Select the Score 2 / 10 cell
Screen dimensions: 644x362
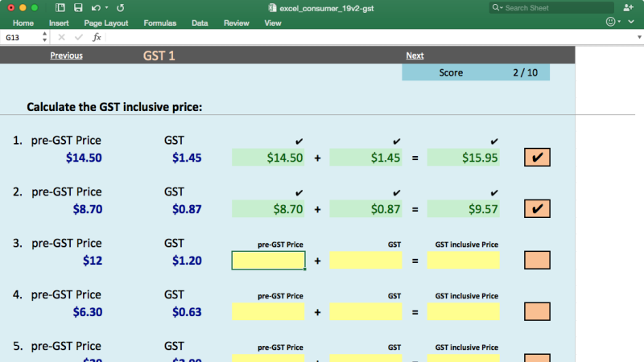click(476, 72)
